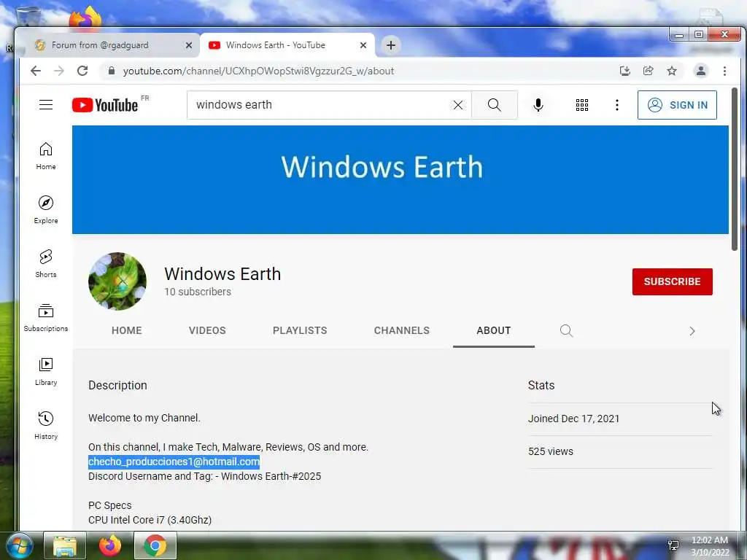The width and height of the screenshot is (747, 560).
Task: Open Library in the sidebar
Action: (46, 371)
